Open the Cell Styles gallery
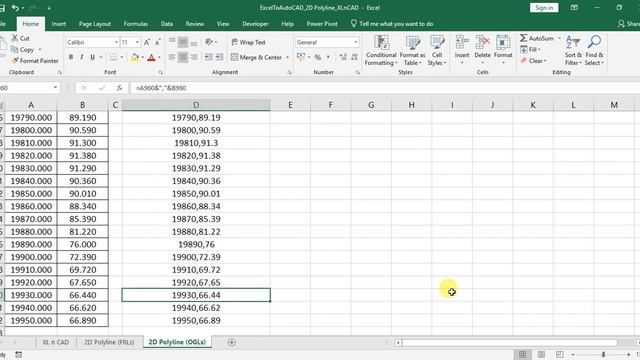 coord(437,51)
